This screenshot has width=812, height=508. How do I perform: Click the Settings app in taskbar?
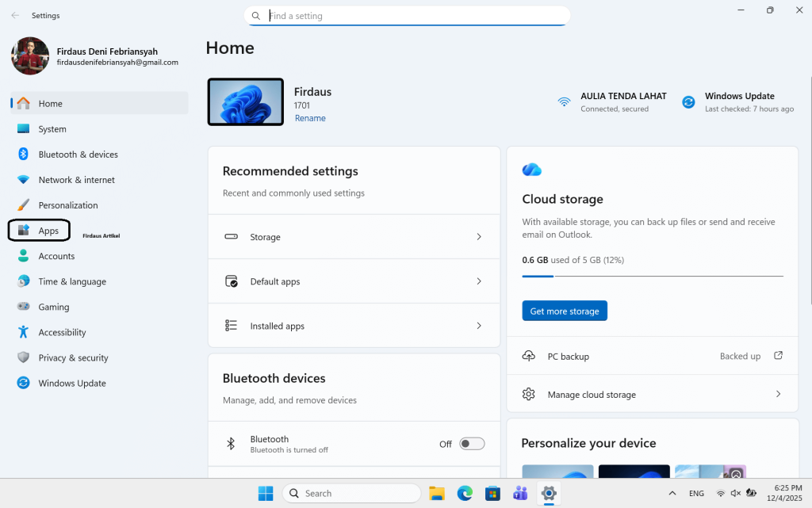click(549, 494)
